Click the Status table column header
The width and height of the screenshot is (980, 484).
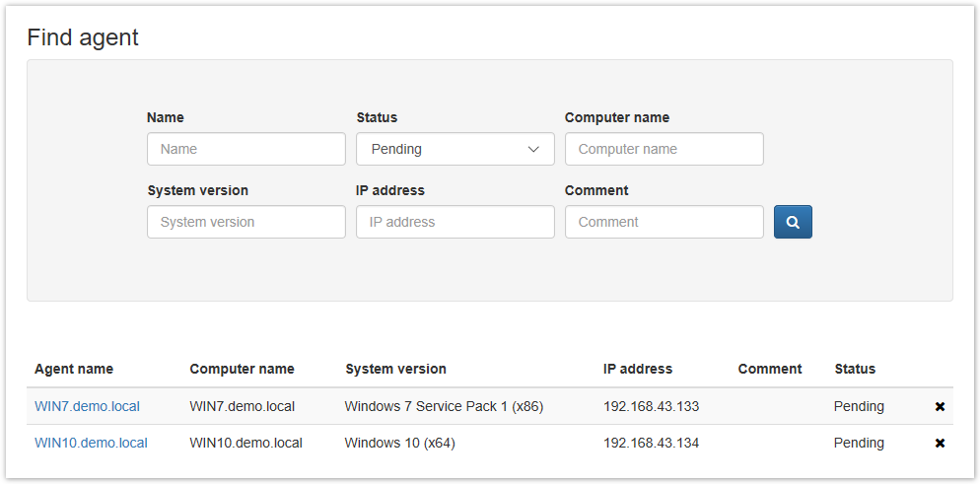tap(855, 369)
